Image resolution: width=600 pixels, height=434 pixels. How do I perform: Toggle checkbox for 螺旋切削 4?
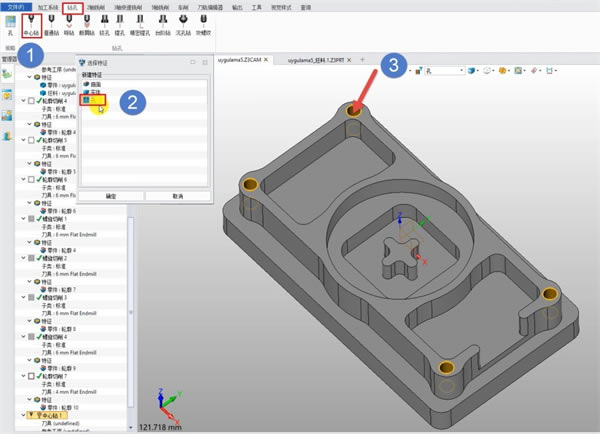point(31,337)
